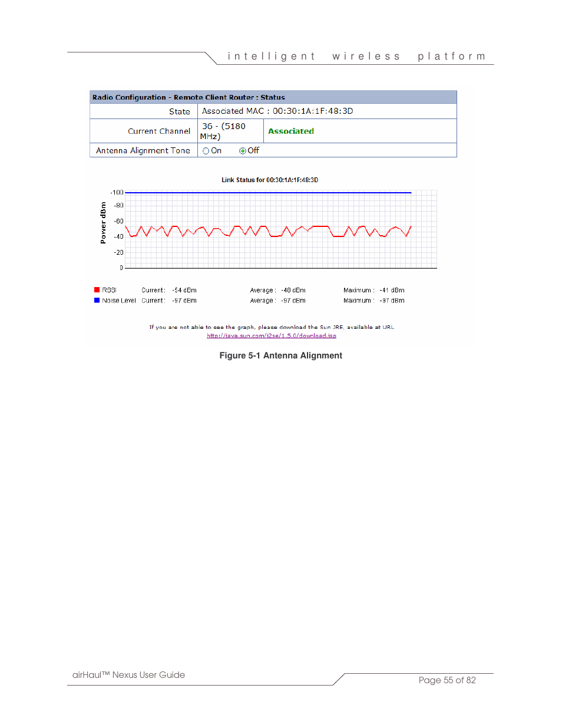The height and width of the screenshot is (728, 562).
Task: Click the red RSSI legend swatch
Action: 97,290
